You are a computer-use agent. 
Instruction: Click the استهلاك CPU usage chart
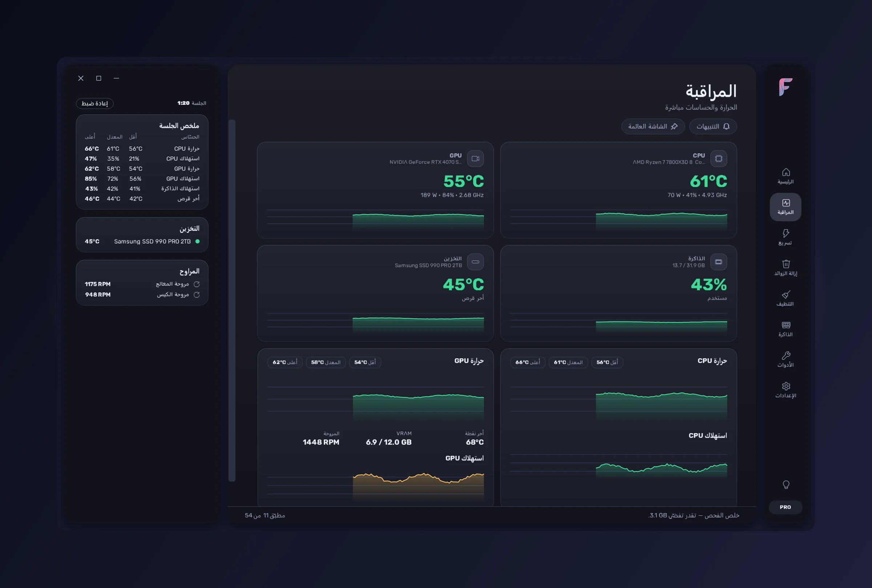pyautogui.click(x=618, y=467)
